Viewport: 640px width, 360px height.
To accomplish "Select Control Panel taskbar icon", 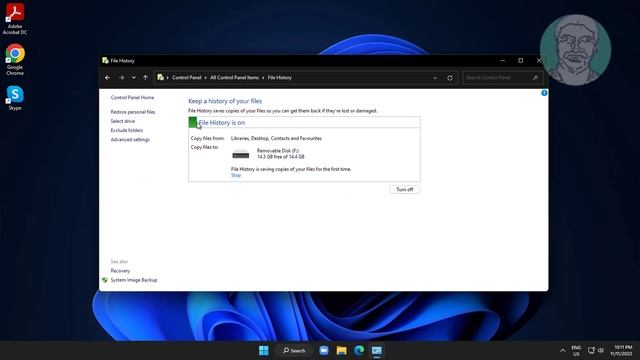I will tap(377, 351).
